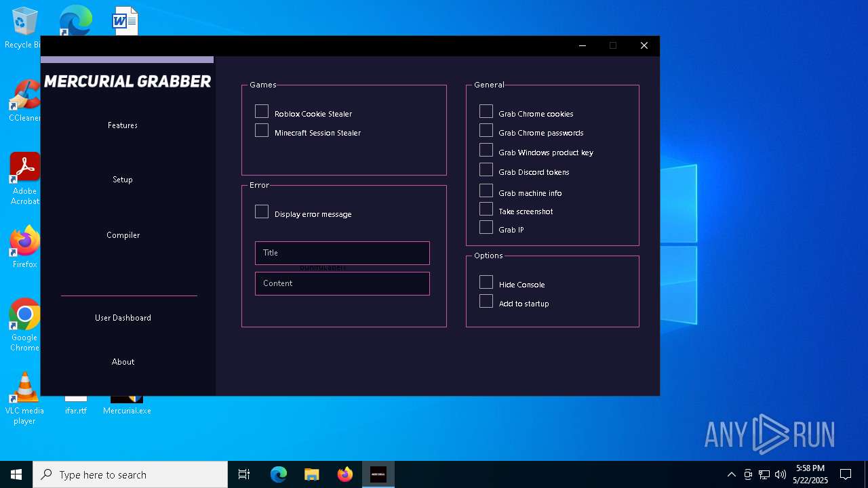Check Grab machine info option

pyautogui.click(x=486, y=190)
